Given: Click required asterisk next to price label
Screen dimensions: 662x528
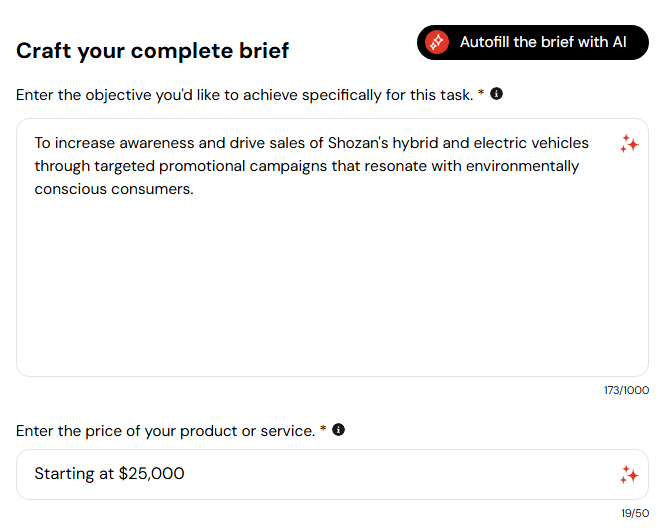Looking at the screenshot, I should [323, 429].
